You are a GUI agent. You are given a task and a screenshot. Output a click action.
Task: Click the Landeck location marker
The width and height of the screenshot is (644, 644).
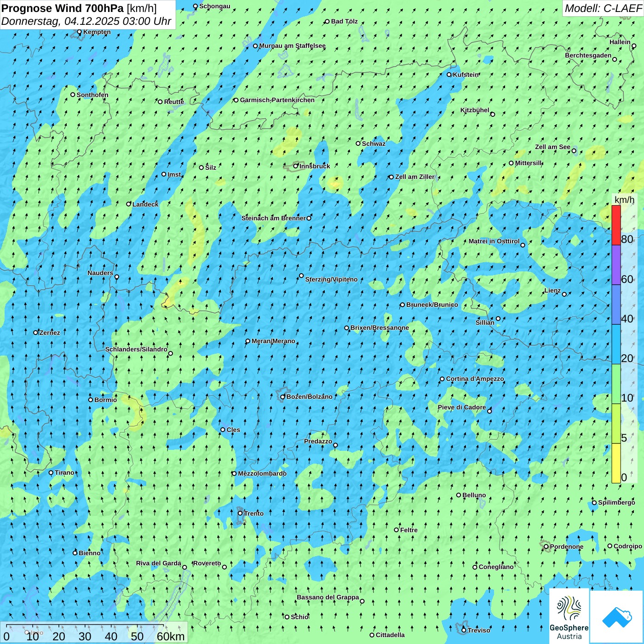point(129,204)
